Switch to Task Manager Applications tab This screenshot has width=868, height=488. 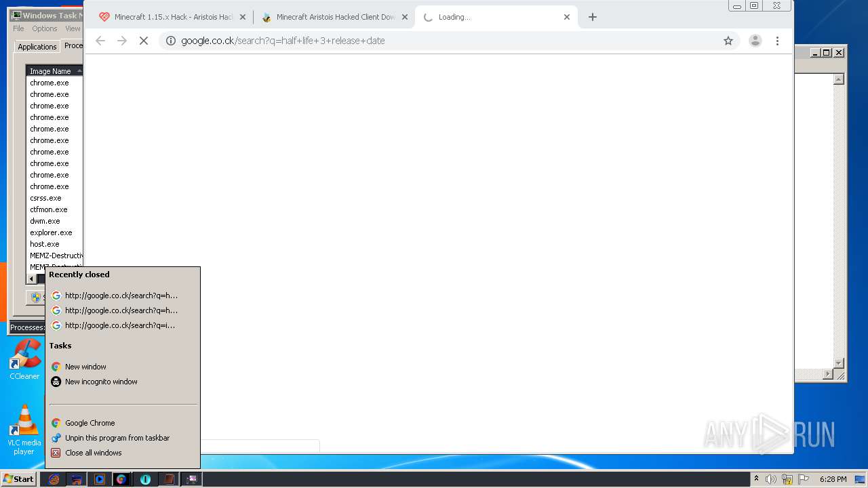click(37, 47)
